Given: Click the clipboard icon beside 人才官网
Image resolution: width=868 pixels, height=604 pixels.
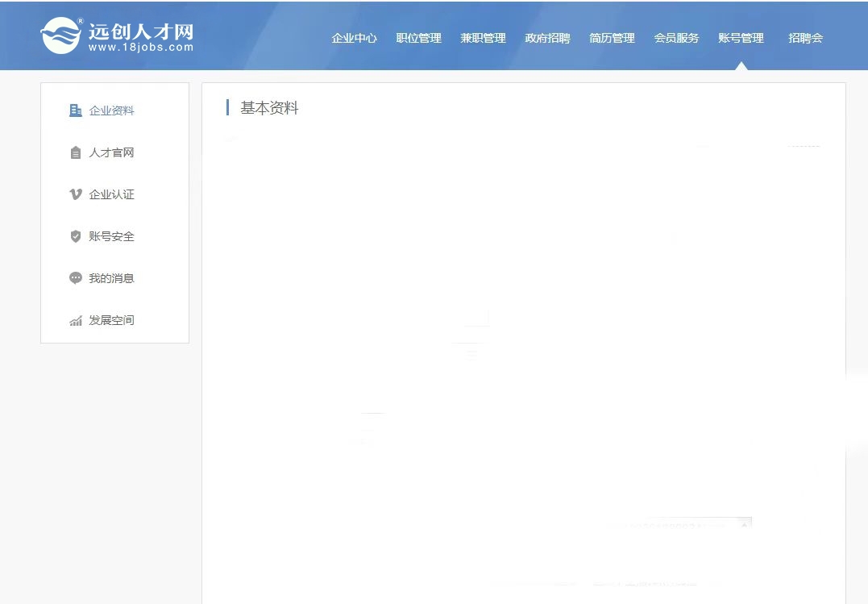Looking at the screenshot, I should pos(76,152).
